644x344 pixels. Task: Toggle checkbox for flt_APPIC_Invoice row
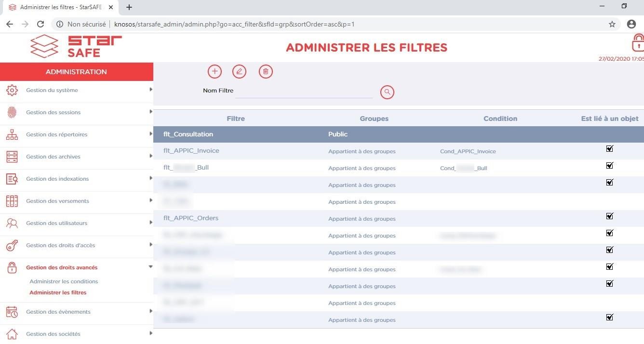[609, 149]
